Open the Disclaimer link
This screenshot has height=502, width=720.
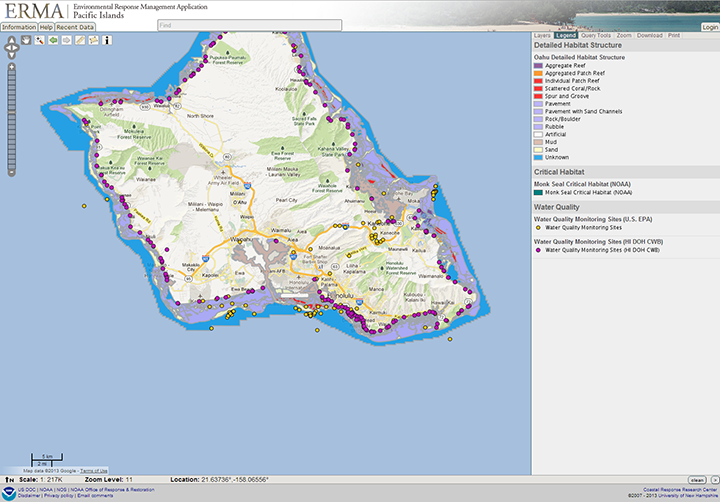[29, 496]
